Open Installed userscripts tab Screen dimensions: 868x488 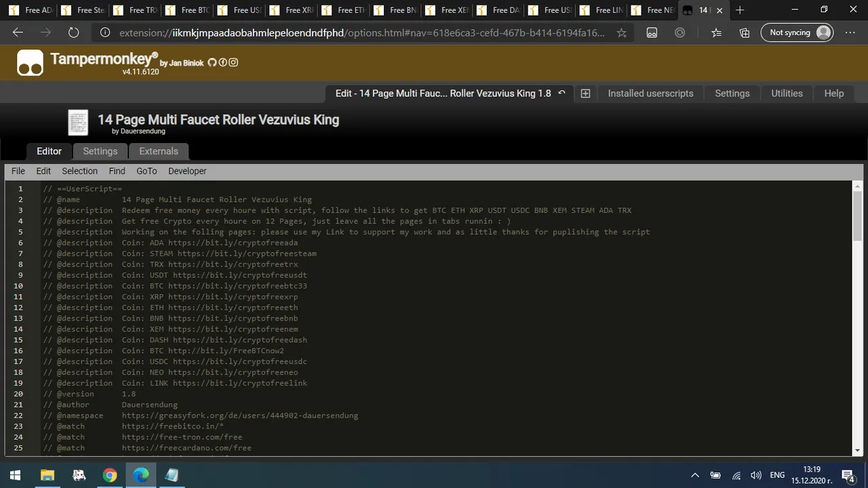pyautogui.click(x=650, y=94)
